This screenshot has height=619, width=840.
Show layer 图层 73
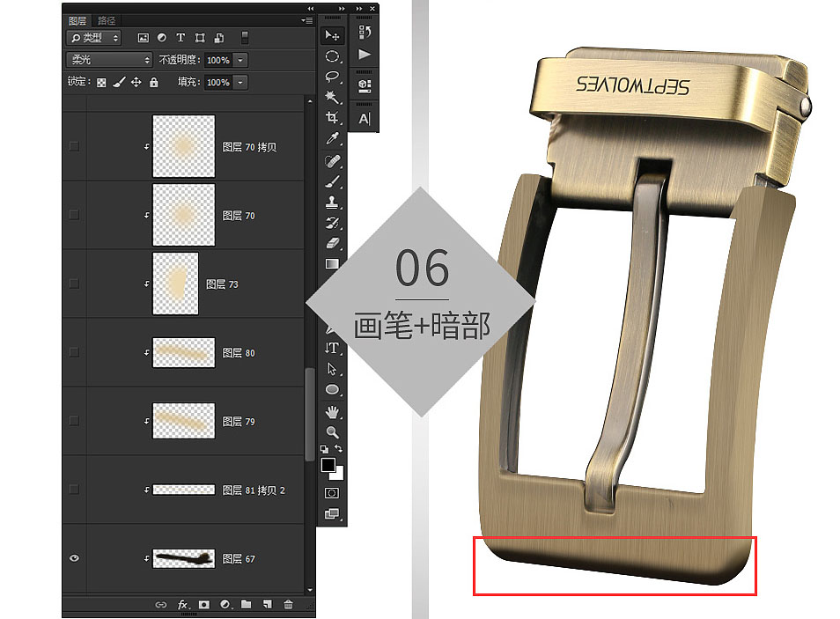click(75, 284)
